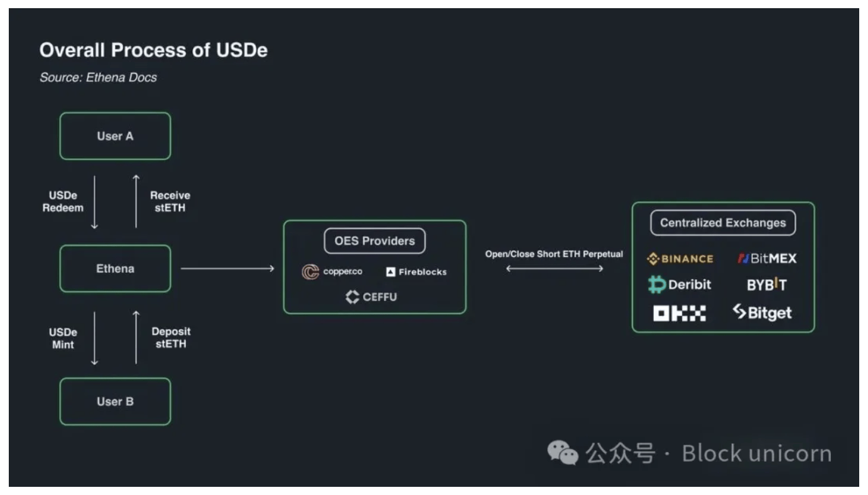The width and height of the screenshot is (868, 495).
Task: Click the Deposit stETH label
Action: [x=171, y=337]
